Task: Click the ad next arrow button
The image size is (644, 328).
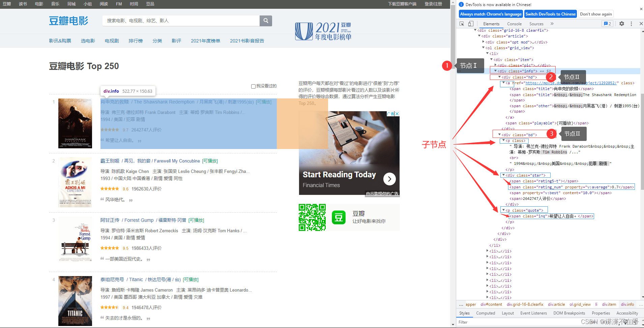Action: [x=389, y=179]
